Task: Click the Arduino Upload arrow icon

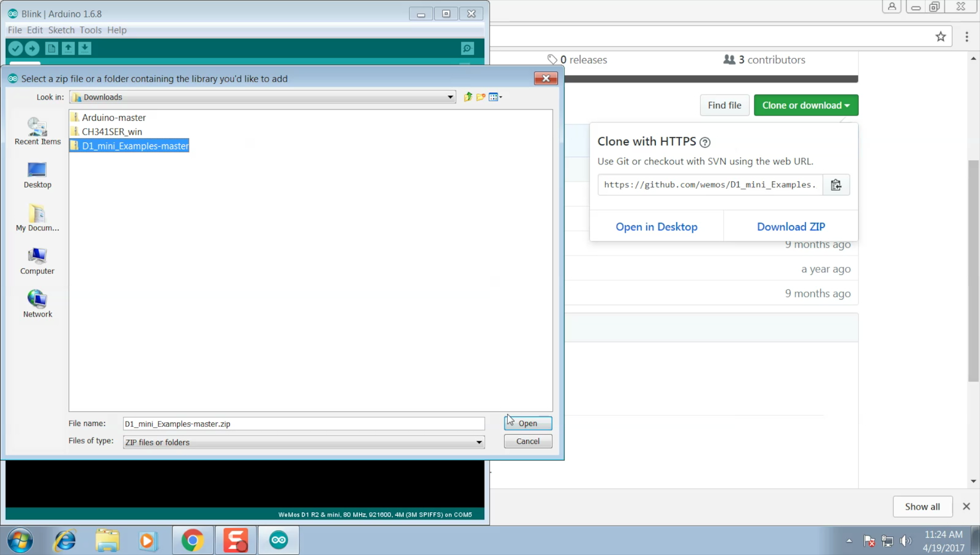Action: click(x=32, y=48)
